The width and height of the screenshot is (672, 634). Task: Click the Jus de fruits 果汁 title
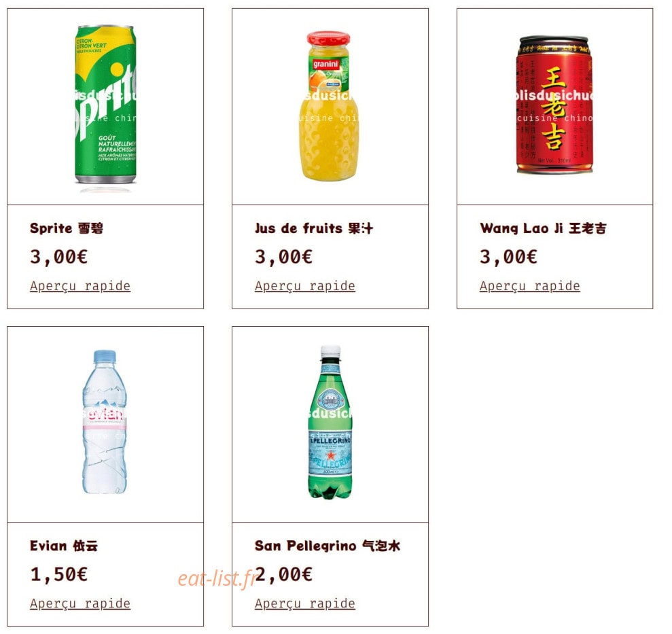[314, 228]
